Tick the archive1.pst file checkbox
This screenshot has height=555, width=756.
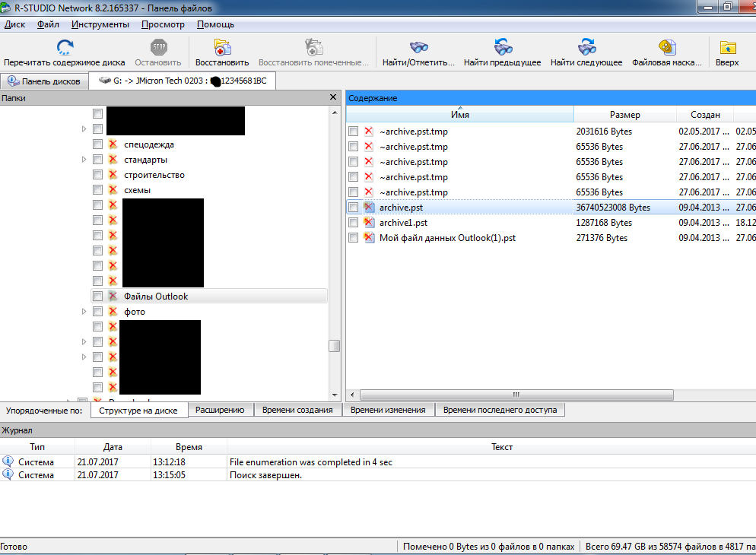point(354,223)
